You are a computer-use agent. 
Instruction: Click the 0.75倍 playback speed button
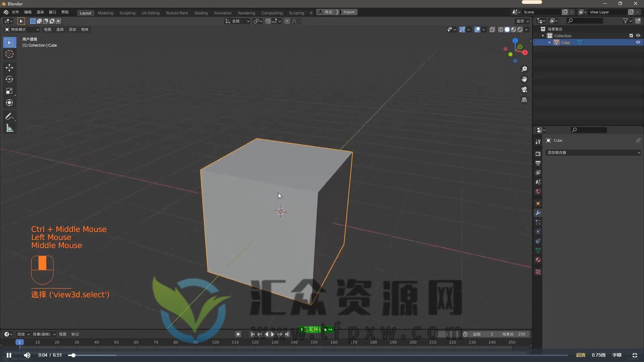point(598,355)
